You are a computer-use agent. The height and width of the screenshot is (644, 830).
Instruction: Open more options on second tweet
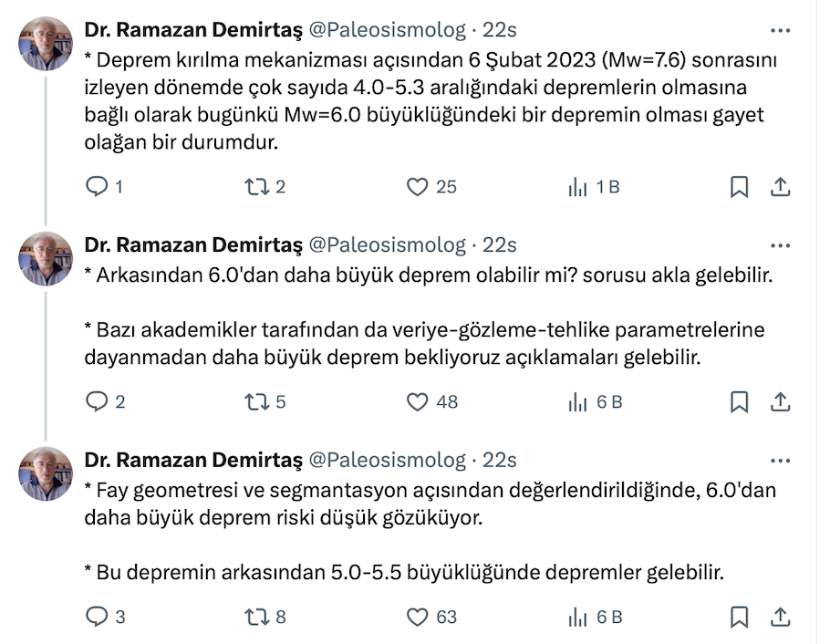point(780,245)
